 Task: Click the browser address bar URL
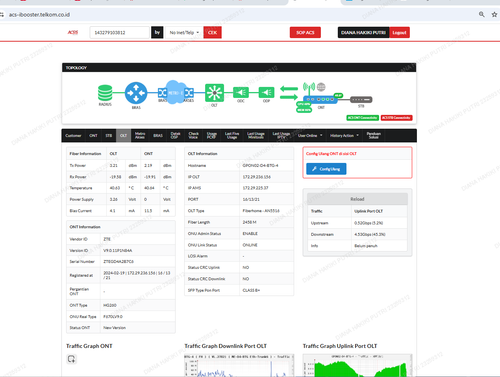(x=39, y=15)
